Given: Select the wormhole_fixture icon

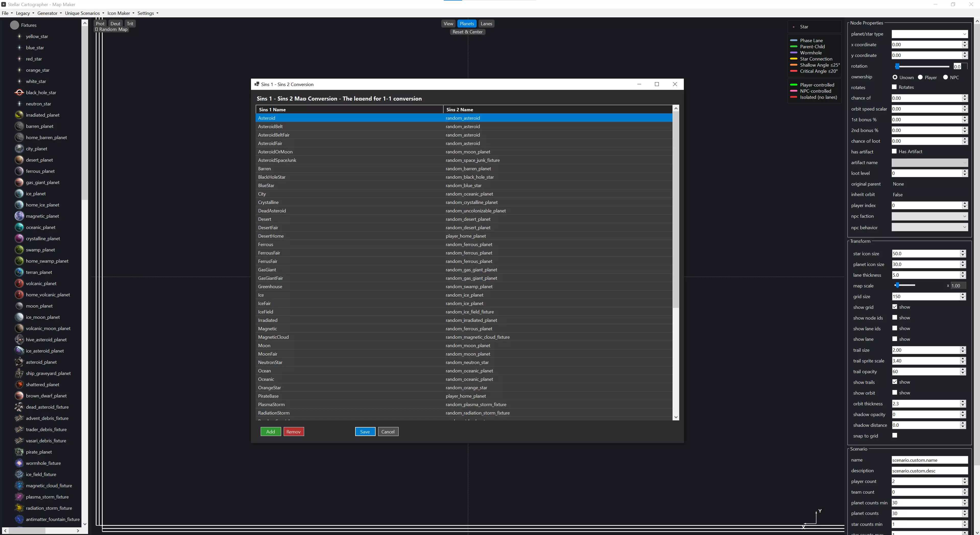Looking at the screenshot, I should pyautogui.click(x=19, y=463).
